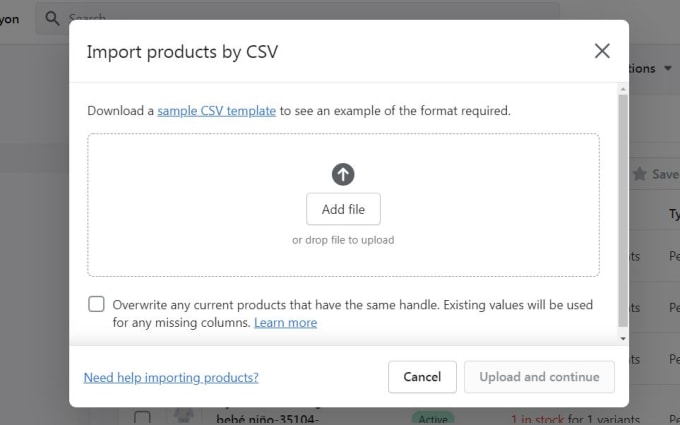The width and height of the screenshot is (680, 425).
Task: Open the product thumbnail in the bottom row
Action: (184, 416)
